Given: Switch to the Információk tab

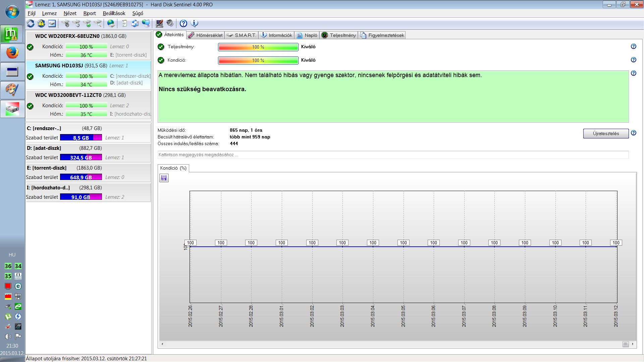Looking at the screenshot, I should pos(277,35).
